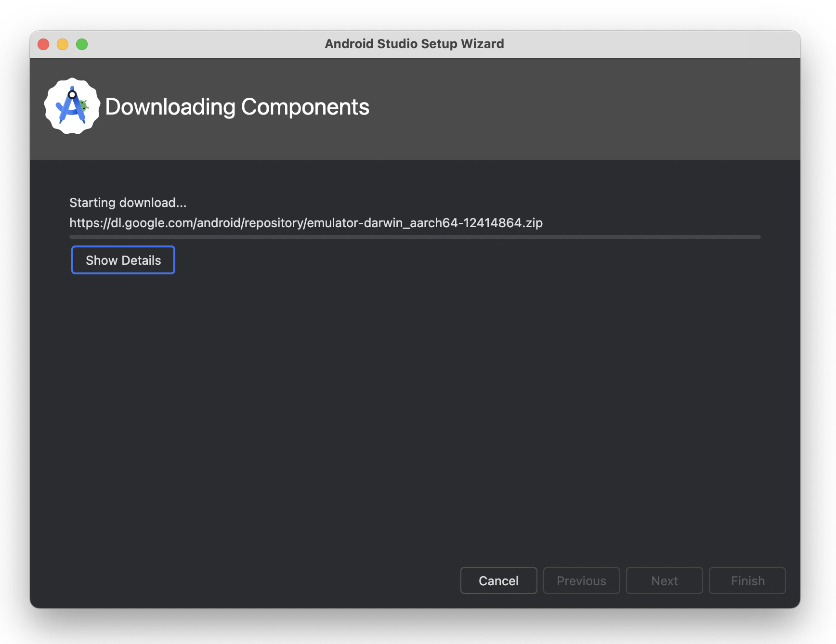This screenshot has height=644, width=836.
Task: Click the greyed-out Finish button
Action: [x=747, y=580]
